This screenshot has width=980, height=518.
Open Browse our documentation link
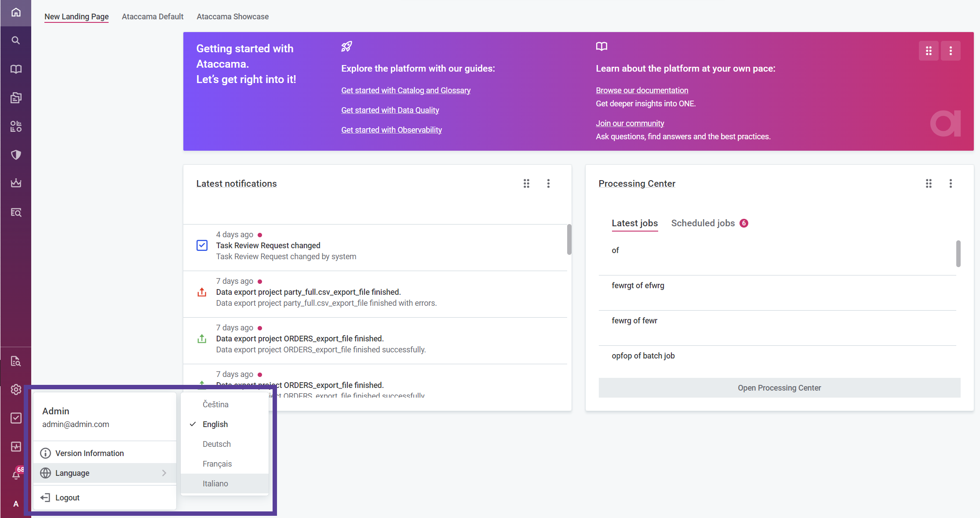click(x=642, y=91)
